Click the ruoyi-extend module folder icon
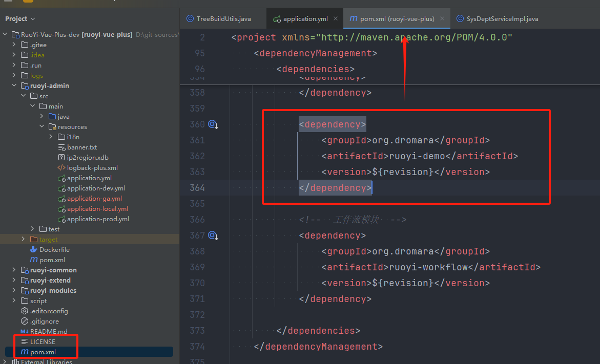Screen dimensions: 600x364 point(25,280)
